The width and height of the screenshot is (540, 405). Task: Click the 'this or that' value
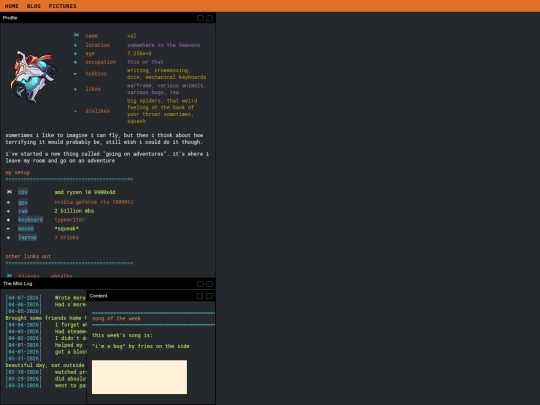click(x=145, y=62)
